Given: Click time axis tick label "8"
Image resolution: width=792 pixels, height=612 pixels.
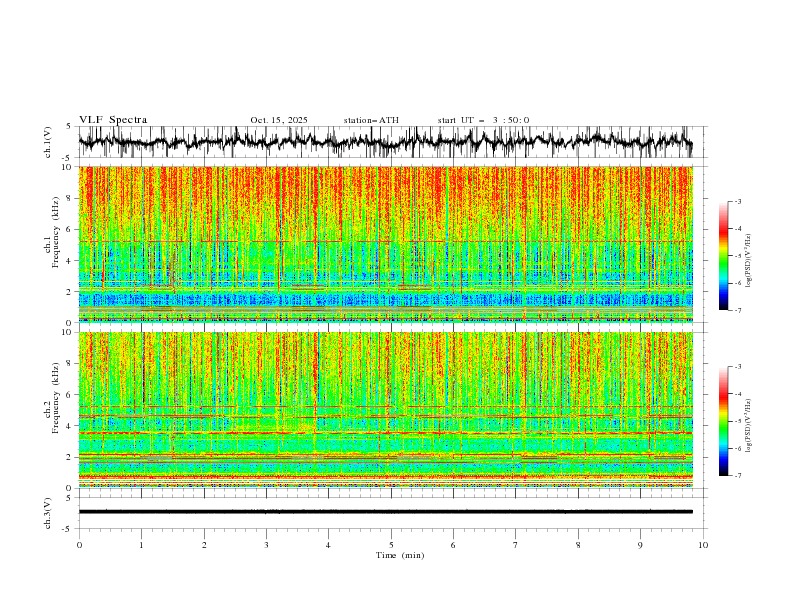Looking at the screenshot, I should (578, 545).
